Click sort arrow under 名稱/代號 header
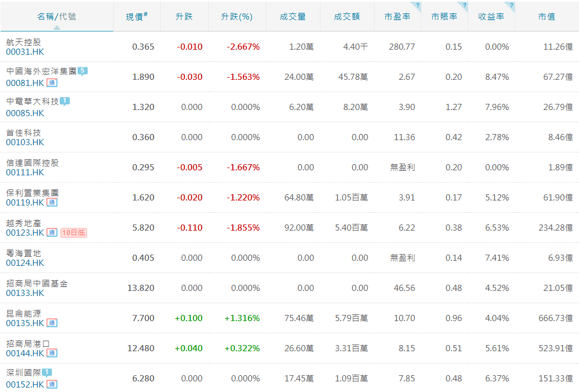The image size is (579, 392). [x=57, y=28]
